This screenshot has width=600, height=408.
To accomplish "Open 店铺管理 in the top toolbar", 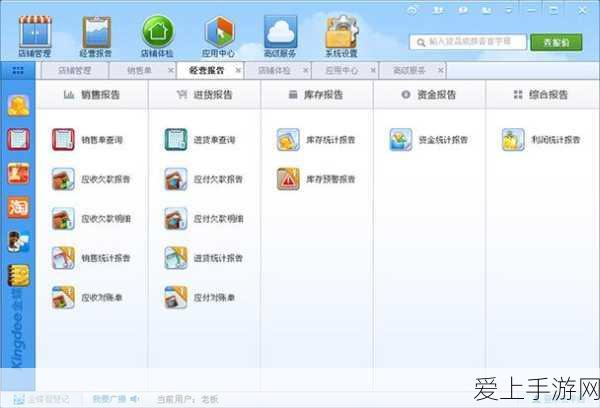I will 34,37.
